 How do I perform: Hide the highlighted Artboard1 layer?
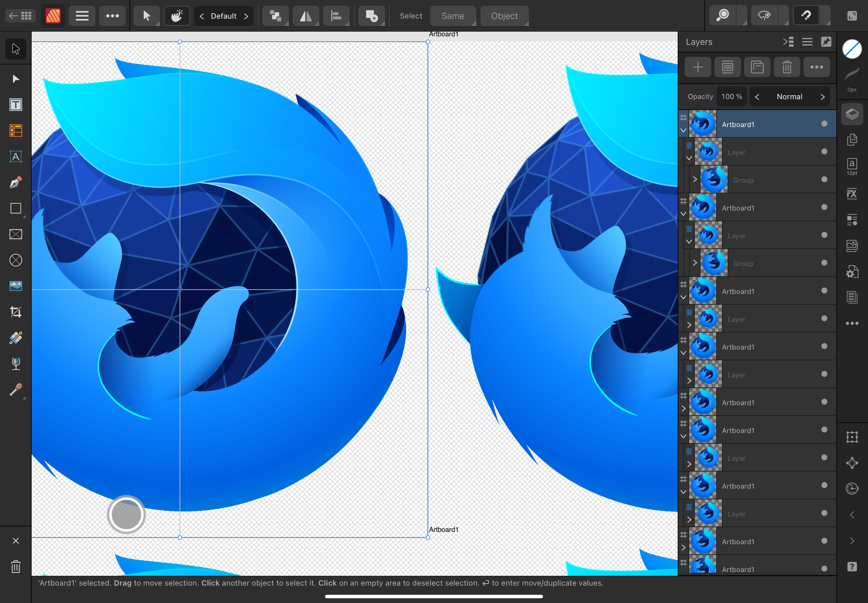click(x=824, y=124)
